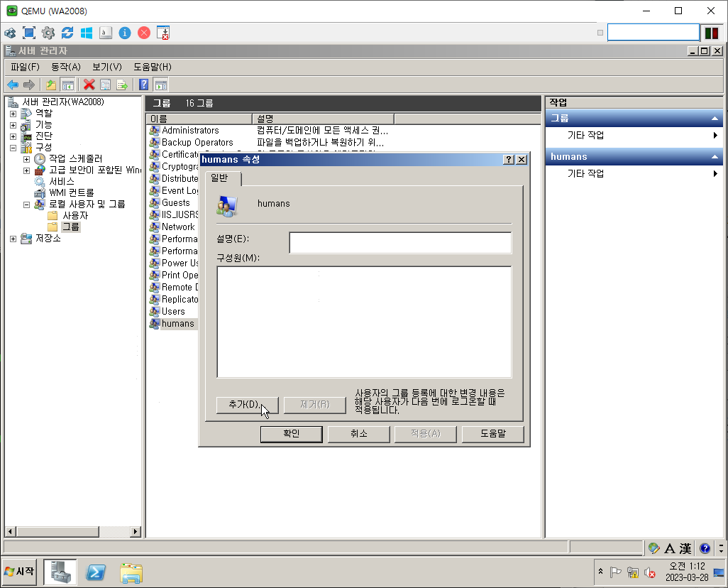Screen dimensions: 728x588
Task: Click the red X delete toolbar icon
Action: coord(89,85)
